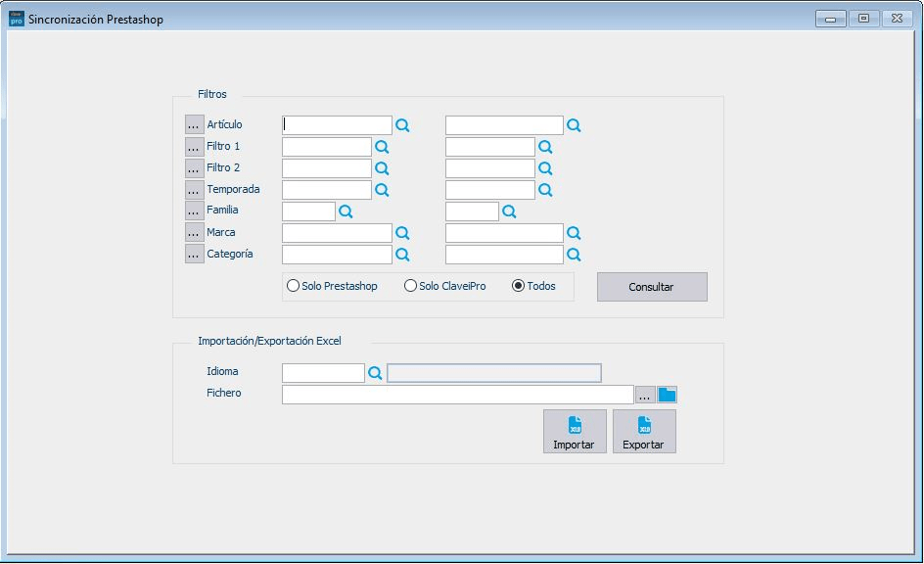924x564 pixels.
Task: Open the blue folder icon beside Fichero
Action: point(668,395)
